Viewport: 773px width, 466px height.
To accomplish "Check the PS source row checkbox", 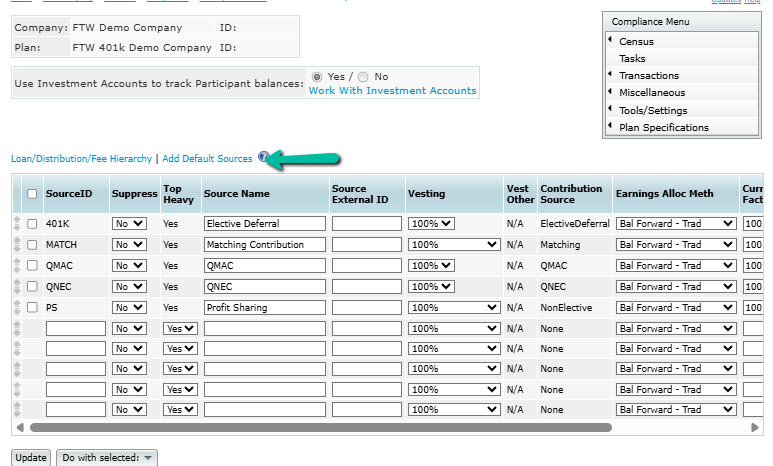I will pyautogui.click(x=32, y=307).
